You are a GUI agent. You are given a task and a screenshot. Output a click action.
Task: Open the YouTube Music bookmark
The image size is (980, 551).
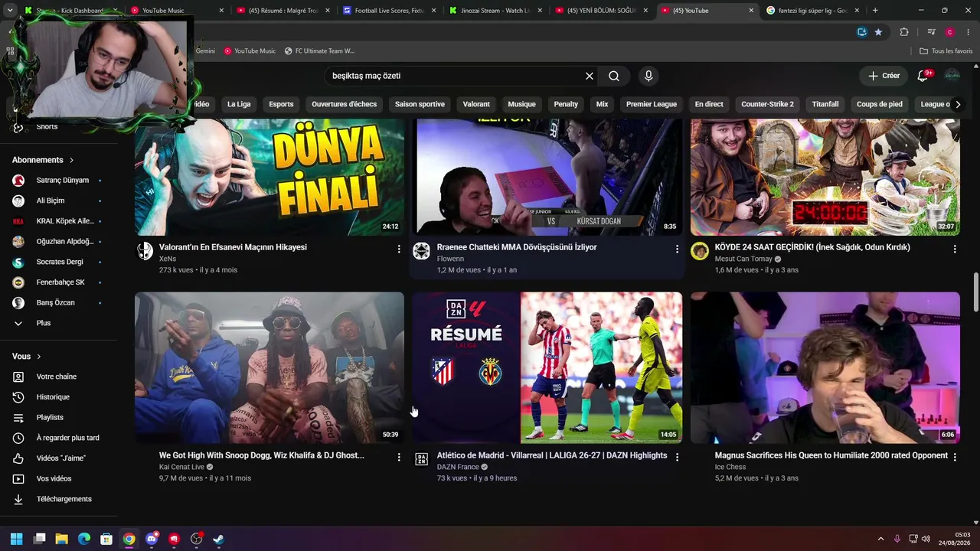250,51
